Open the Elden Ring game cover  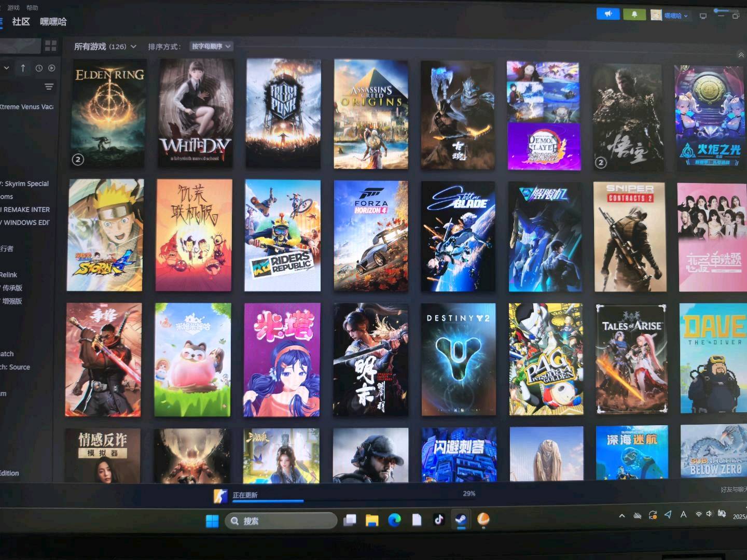click(x=109, y=113)
